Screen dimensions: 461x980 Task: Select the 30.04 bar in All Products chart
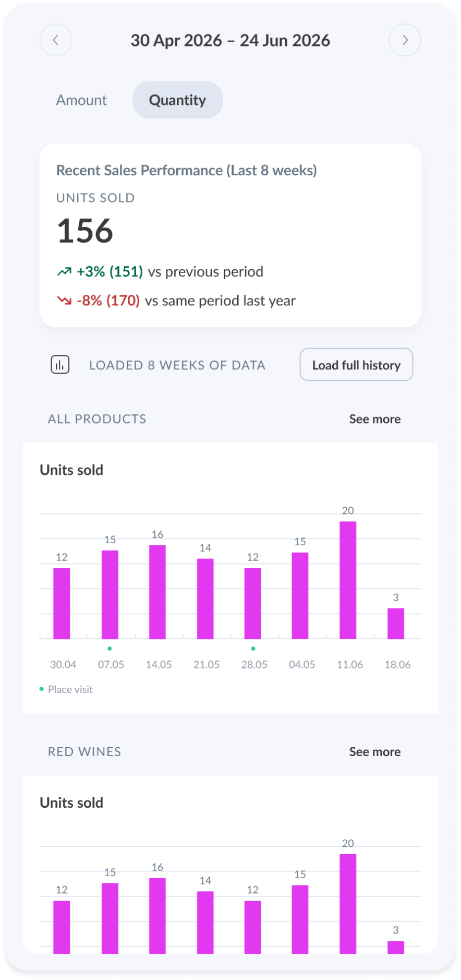tap(62, 604)
